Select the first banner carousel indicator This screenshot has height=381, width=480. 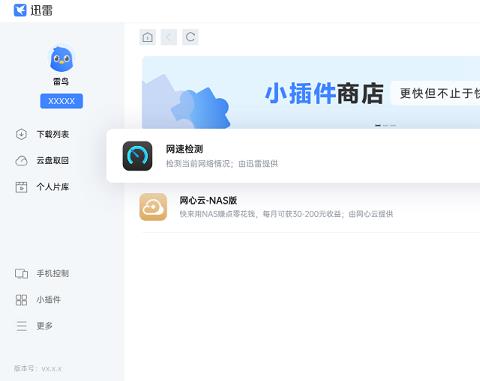[378, 125]
